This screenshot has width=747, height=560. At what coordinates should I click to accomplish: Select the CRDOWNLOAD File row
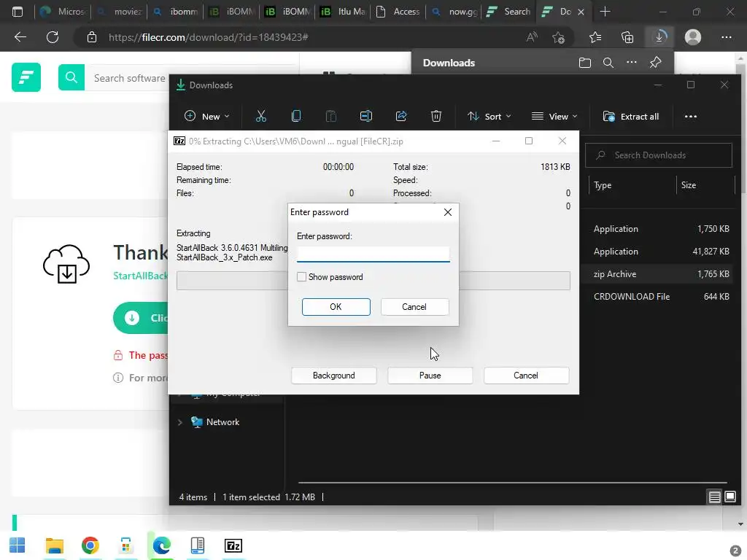coord(657,296)
